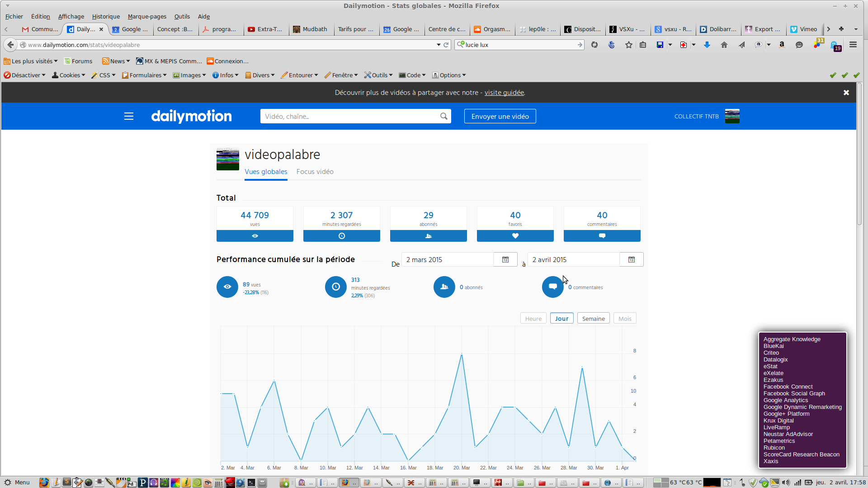The height and width of the screenshot is (488, 868).
Task: Follow the visite guidée link
Action: coord(504,93)
